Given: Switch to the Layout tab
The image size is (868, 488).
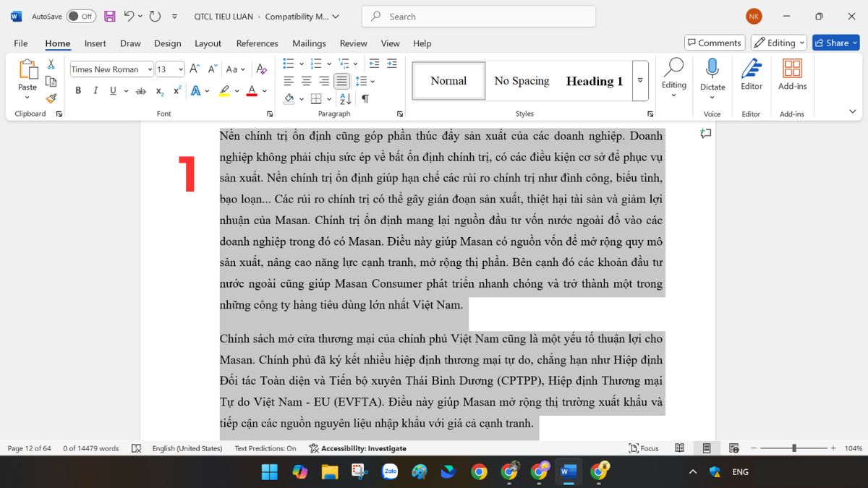Looking at the screenshot, I should pyautogui.click(x=208, y=43).
